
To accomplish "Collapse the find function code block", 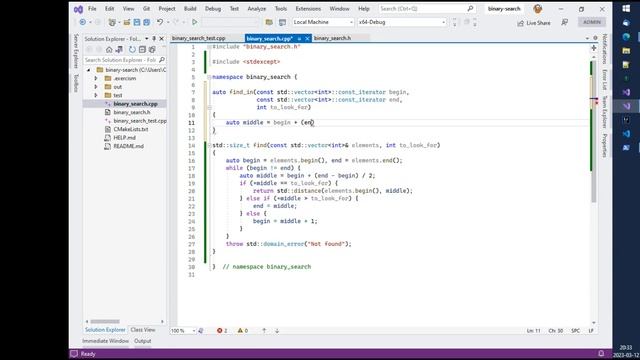I will (x=209, y=145).
